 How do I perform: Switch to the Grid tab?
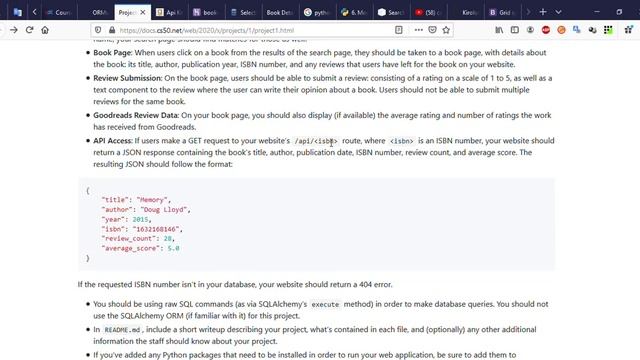click(x=502, y=13)
